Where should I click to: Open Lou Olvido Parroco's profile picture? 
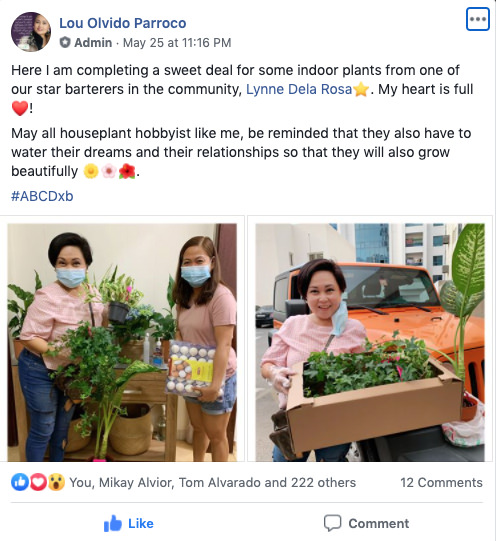point(31,32)
